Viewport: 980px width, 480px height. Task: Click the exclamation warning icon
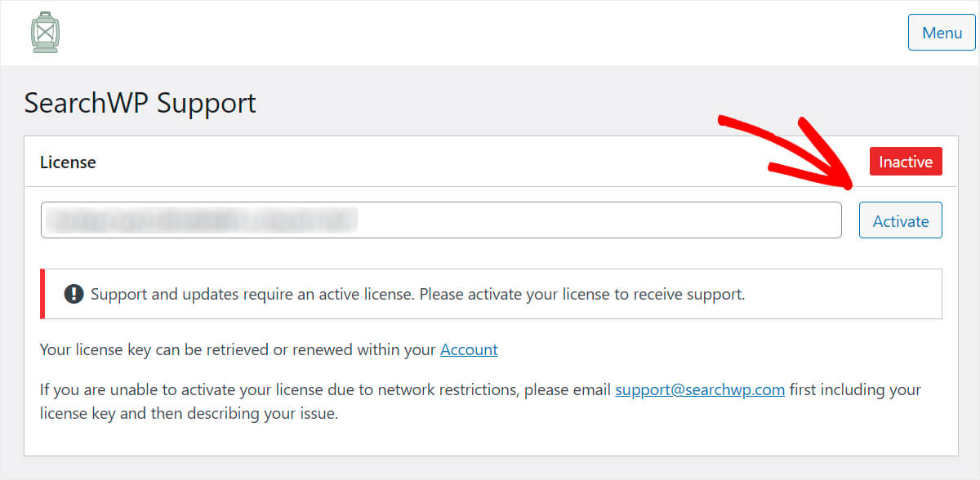pos(73,294)
